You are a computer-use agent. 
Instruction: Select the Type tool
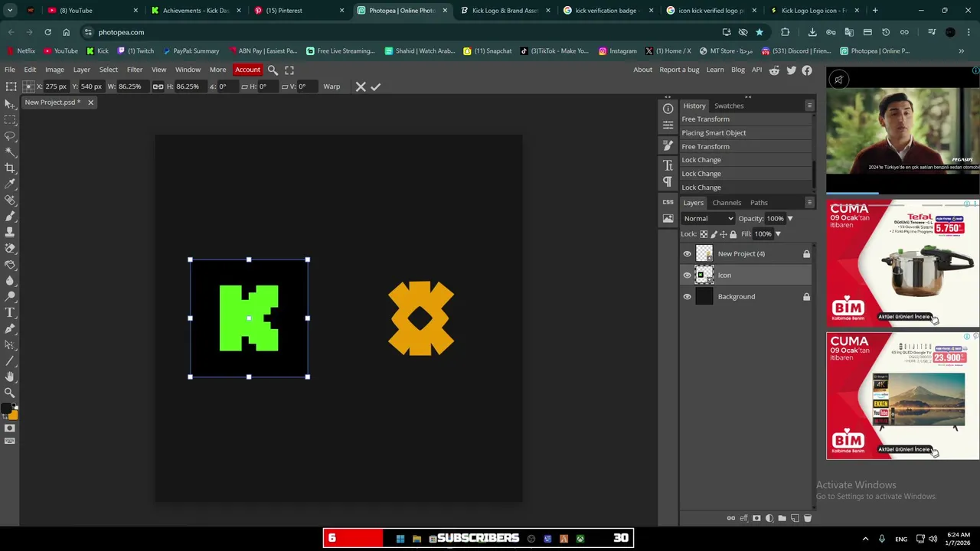pos(10,312)
